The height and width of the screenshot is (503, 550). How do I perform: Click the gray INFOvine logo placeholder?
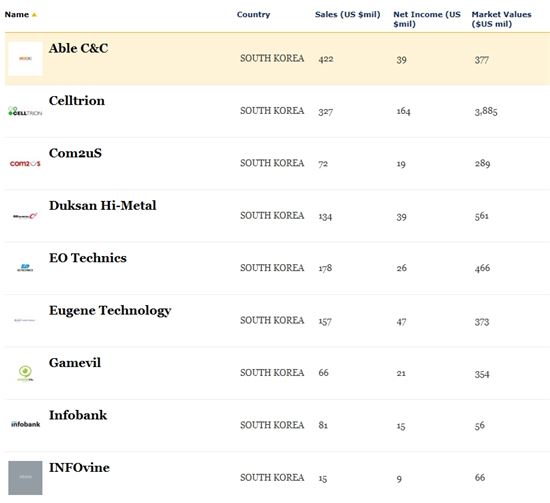pyautogui.click(x=25, y=478)
